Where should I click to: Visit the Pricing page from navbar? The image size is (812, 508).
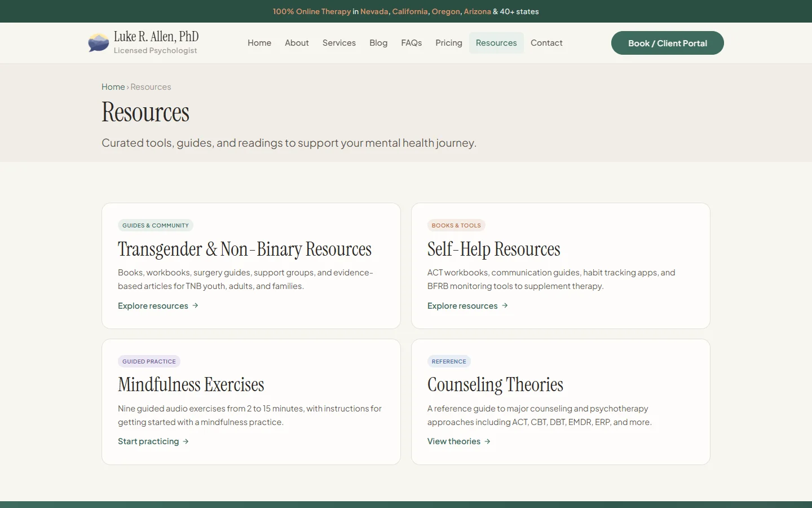click(x=448, y=43)
